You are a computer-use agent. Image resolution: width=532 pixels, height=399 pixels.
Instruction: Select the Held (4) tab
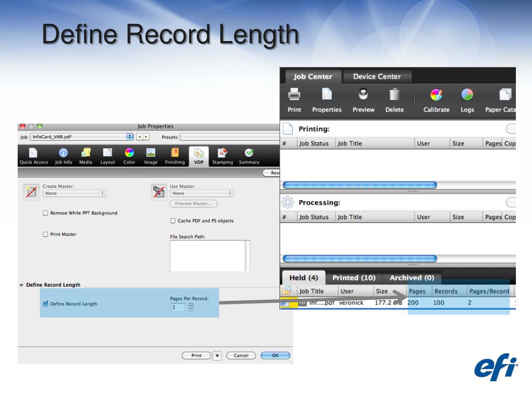tap(303, 278)
